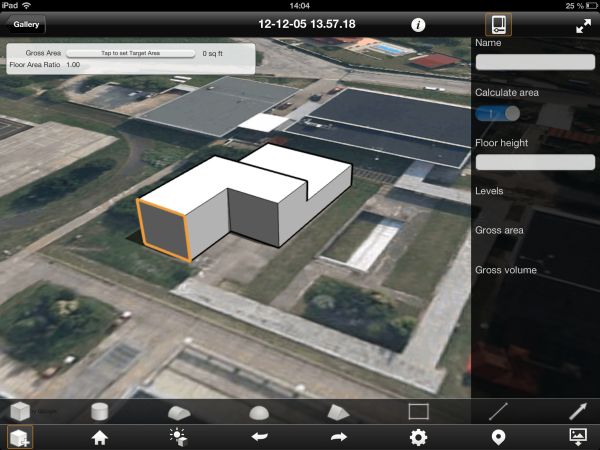
Task: Go to the home view
Action: pyautogui.click(x=99, y=437)
